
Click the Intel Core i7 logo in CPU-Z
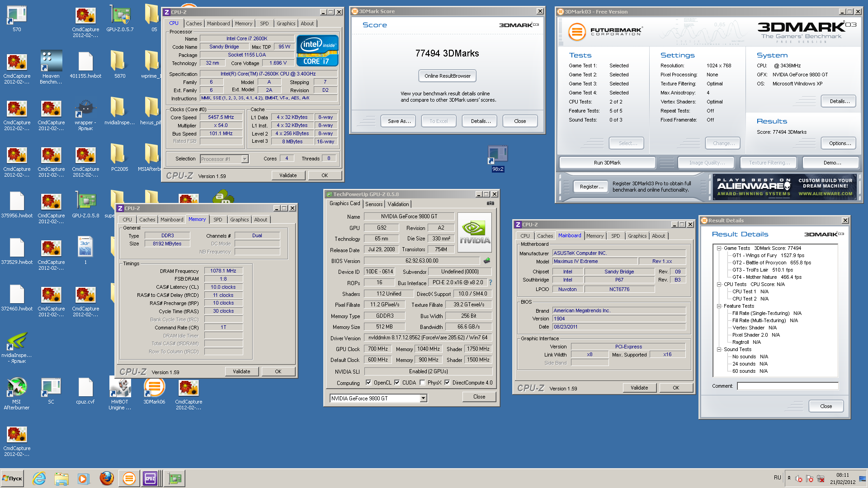[x=317, y=51]
